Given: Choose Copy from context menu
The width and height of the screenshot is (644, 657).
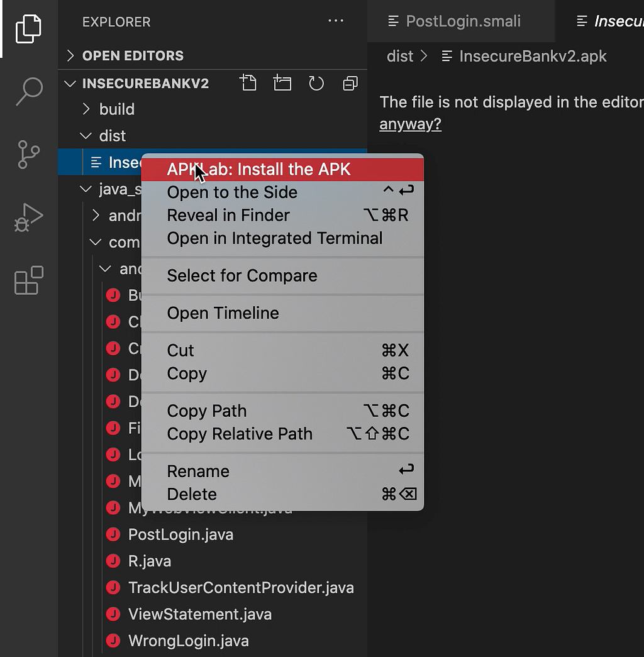Looking at the screenshot, I should point(282,373).
